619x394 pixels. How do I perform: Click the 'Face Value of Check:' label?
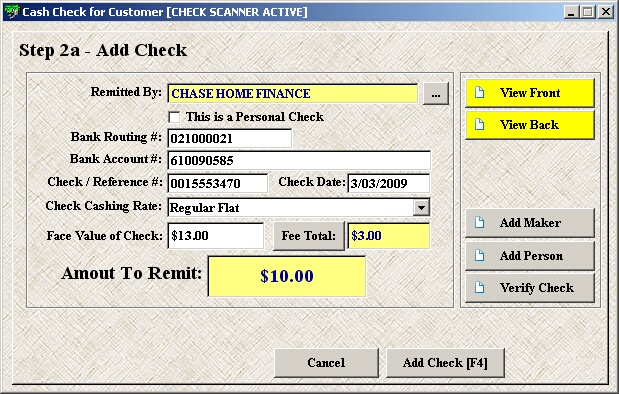click(x=105, y=236)
